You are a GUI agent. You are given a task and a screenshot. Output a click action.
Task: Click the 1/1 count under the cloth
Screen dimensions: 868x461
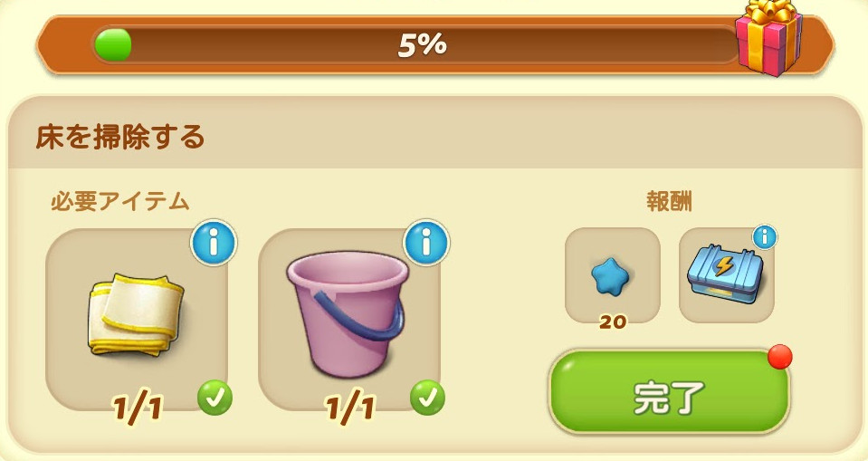138,408
